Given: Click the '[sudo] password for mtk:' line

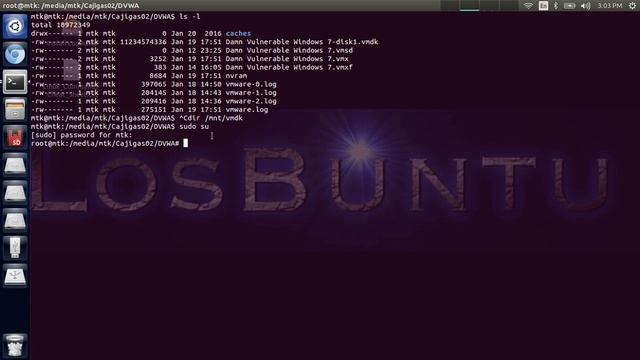Looking at the screenshot, I should pyautogui.click(x=82, y=135).
